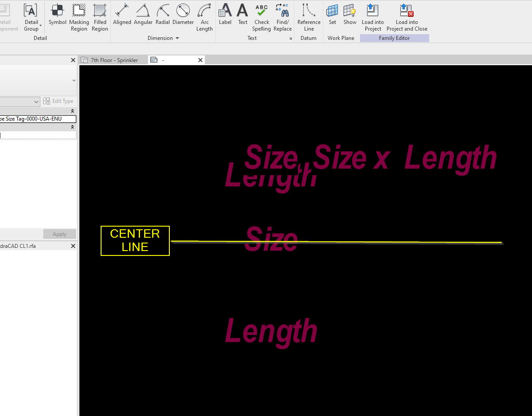Switch to the 7th Floor - Sprinkler tab
The width and height of the screenshot is (532, 416).
(x=113, y=59)
